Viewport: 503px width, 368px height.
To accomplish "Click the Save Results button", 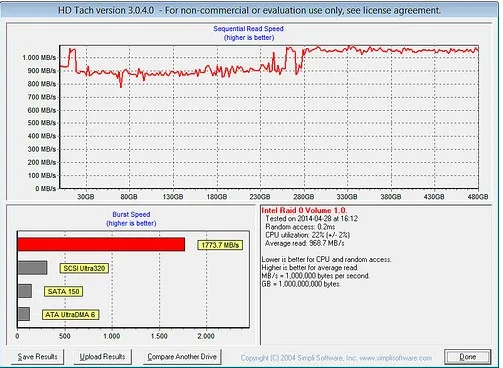I will (x=37, y=357).
